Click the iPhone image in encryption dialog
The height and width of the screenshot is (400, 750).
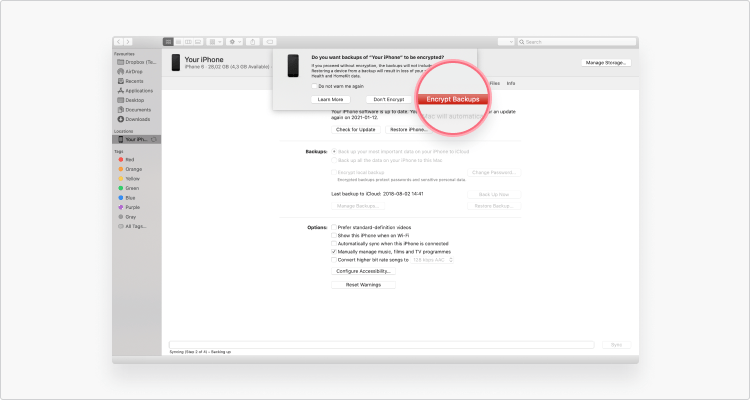pyautogui.click(x=293, y=66)
